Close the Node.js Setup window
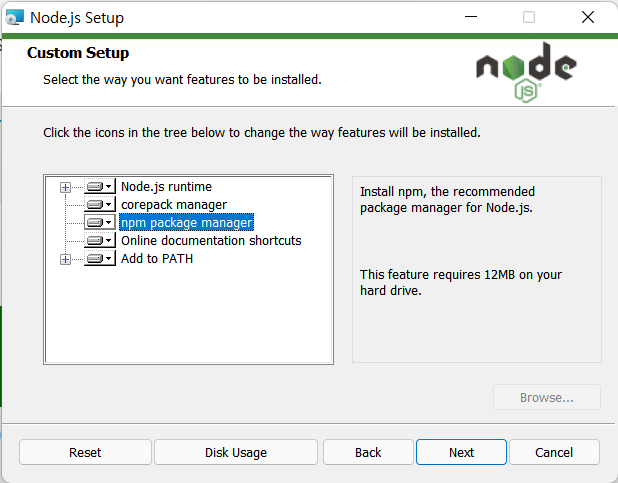 pos(588,17)
